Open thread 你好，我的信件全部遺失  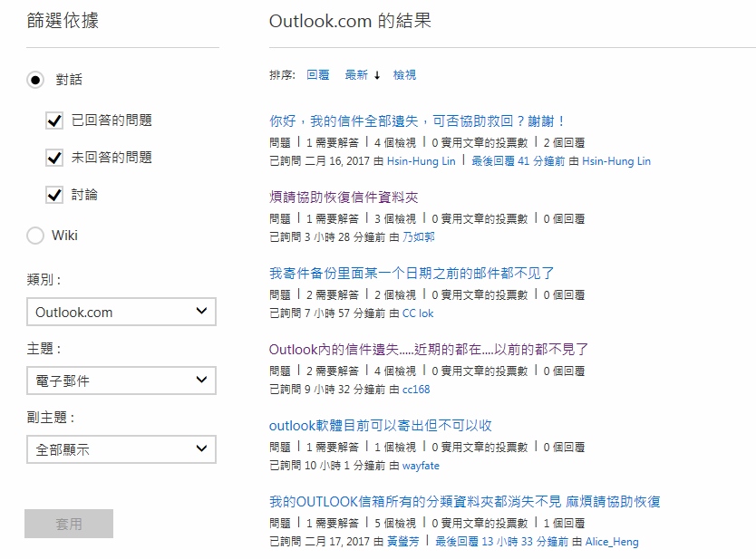pyautogui.click(x=418, y=120)
